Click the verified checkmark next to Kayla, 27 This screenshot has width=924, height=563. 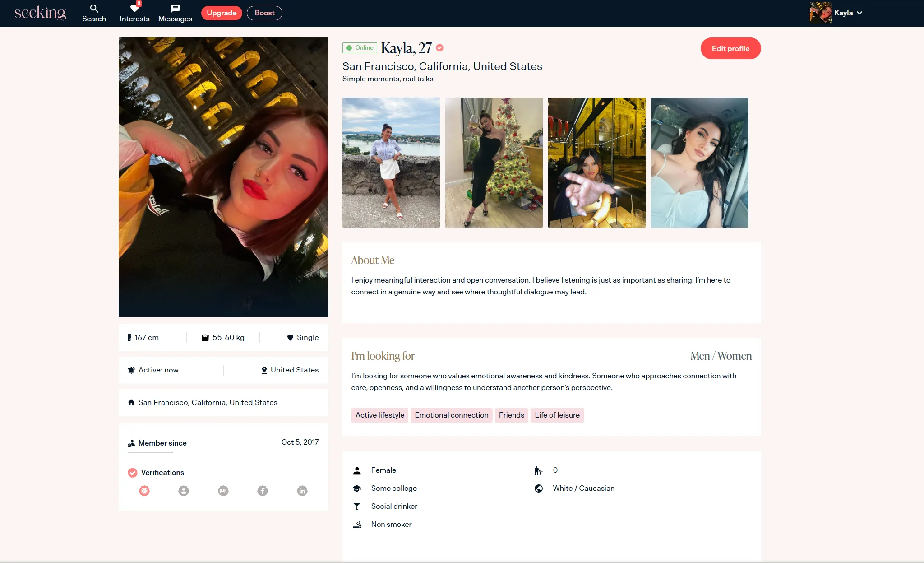click(440, 48)
